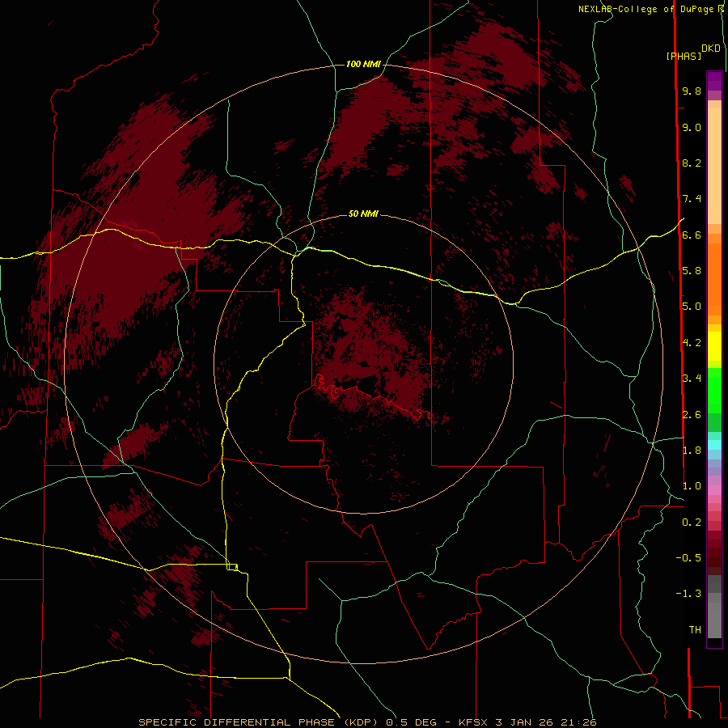The image size is (728, 728).
Task: Click the DKD label above the color scale
Action: point(711,49)
